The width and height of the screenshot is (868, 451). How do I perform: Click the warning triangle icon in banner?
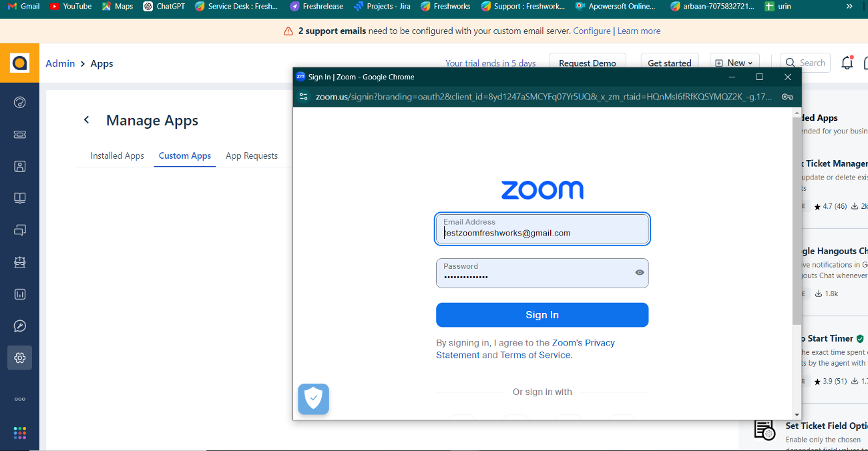click(288, 31)
